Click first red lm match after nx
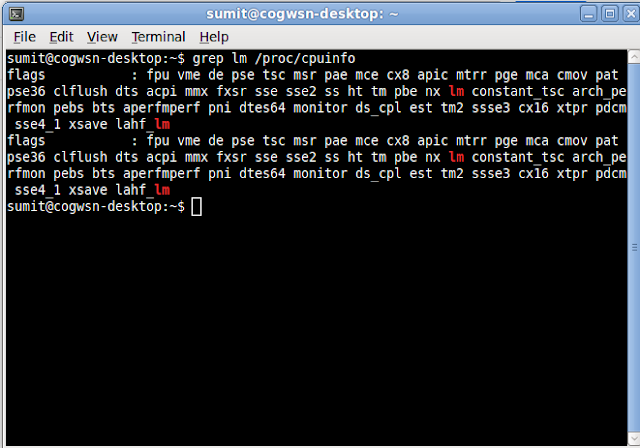This screenshot has height=448, width=640. pyautogui.click(x=456, y=91)
